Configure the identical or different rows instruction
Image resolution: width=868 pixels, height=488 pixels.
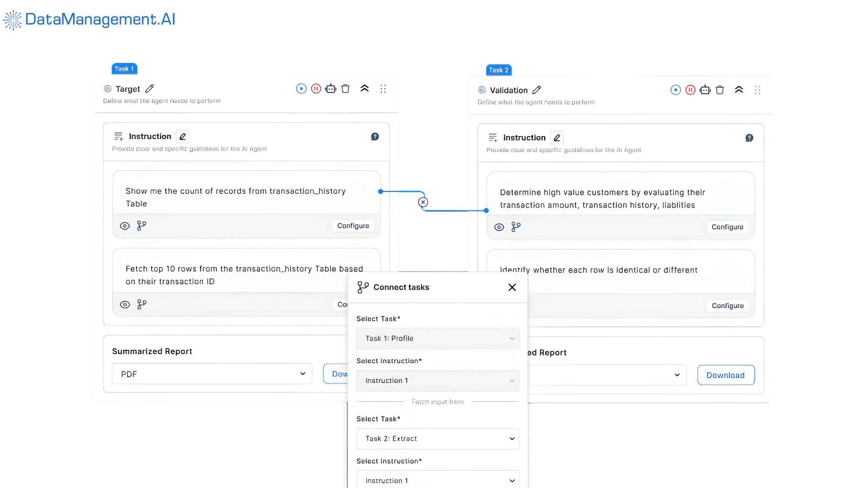click(x=727, y=306)
